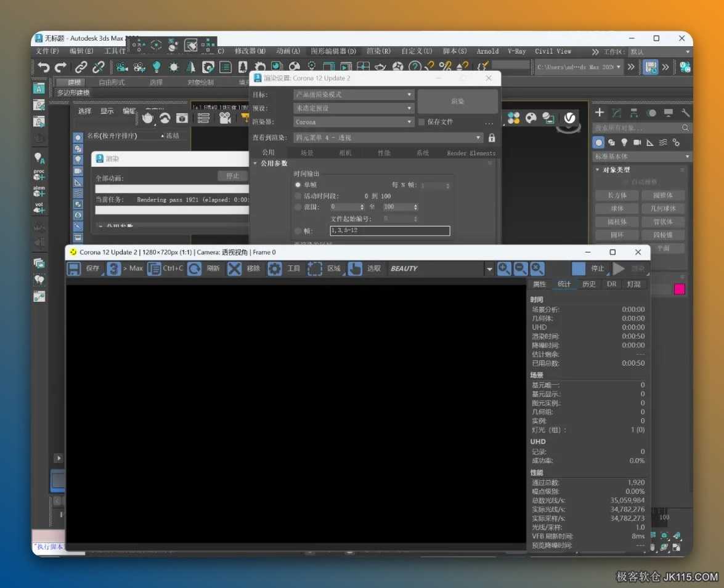
Task: Click the Refresh icon in Corona VFB
Action: (194, 268)
